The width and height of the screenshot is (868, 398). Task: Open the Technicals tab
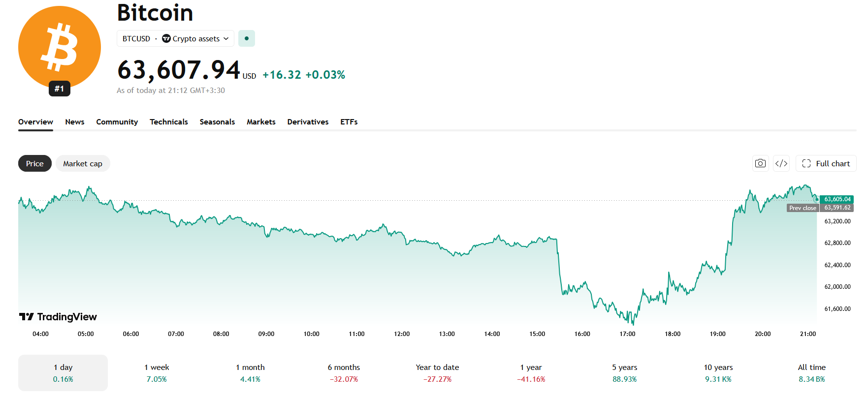pyautogui.click(x=169, y=122)
